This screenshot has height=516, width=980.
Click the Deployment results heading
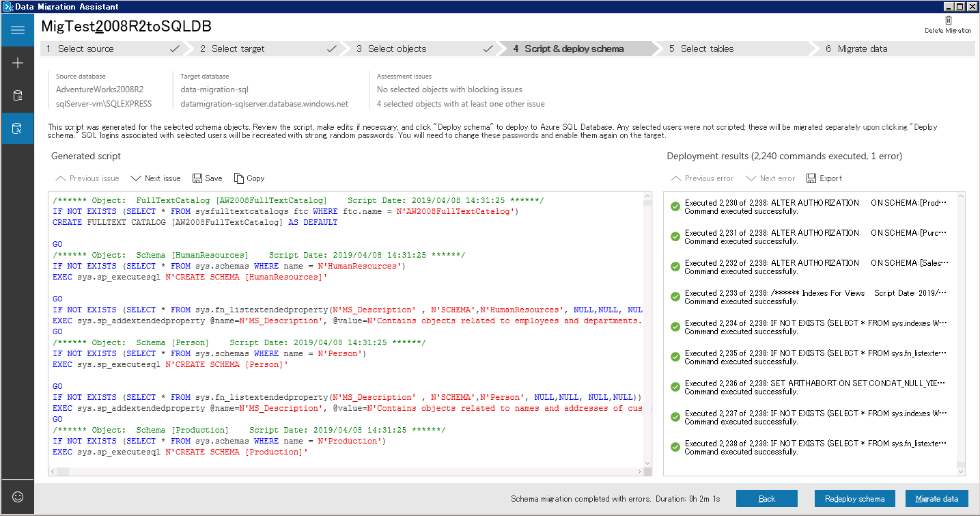click(x=785, y=157)
